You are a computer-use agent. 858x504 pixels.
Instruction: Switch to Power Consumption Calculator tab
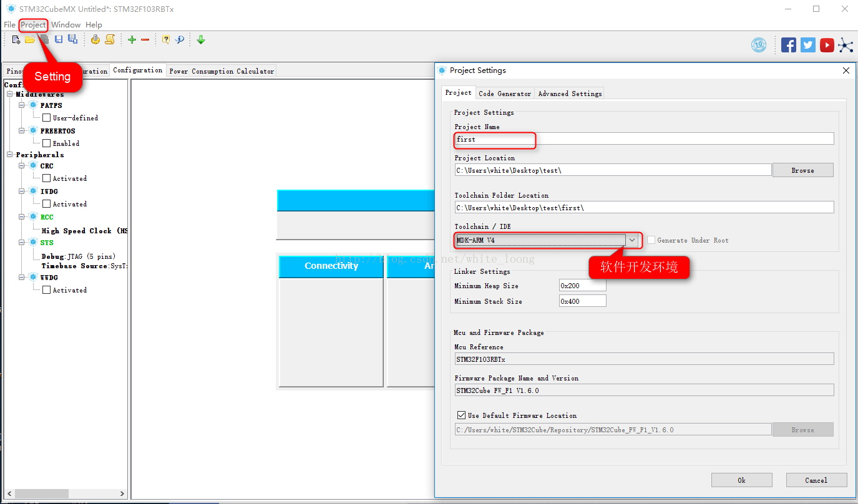pyautogui.click(x=222, y=71)
